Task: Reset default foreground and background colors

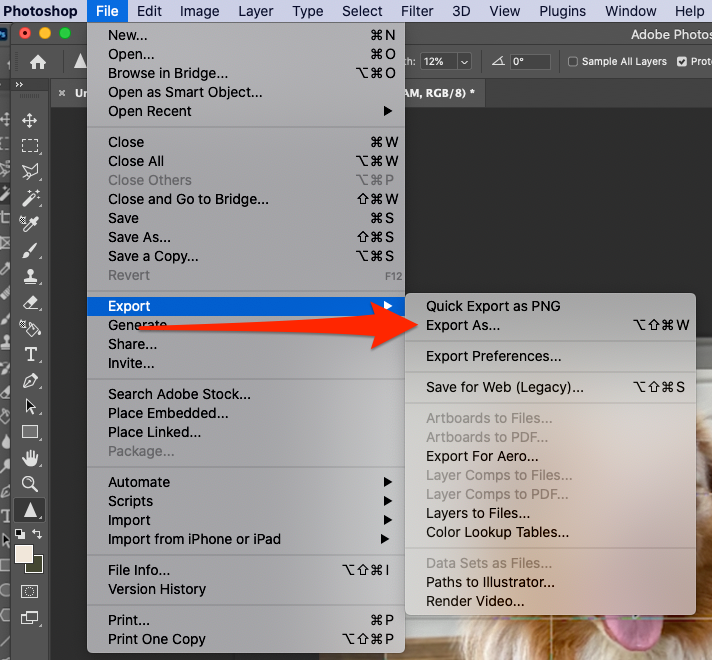Action: point(20,534)
